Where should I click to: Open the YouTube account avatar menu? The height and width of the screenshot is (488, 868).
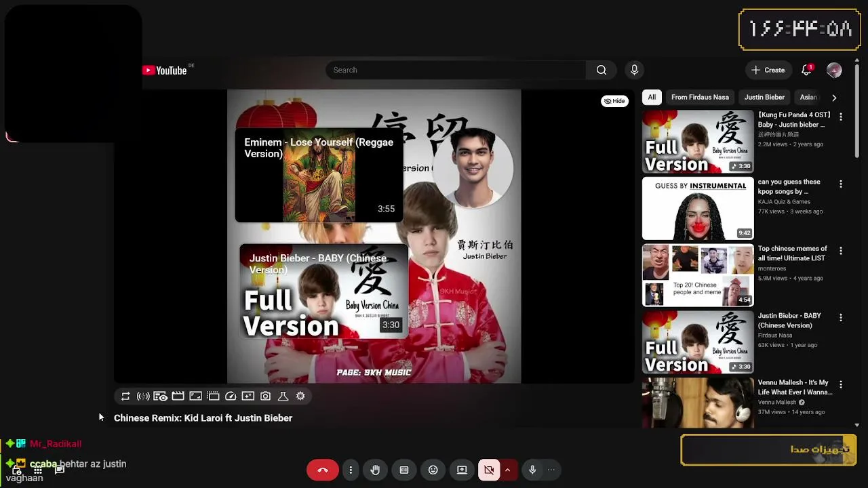834,70
